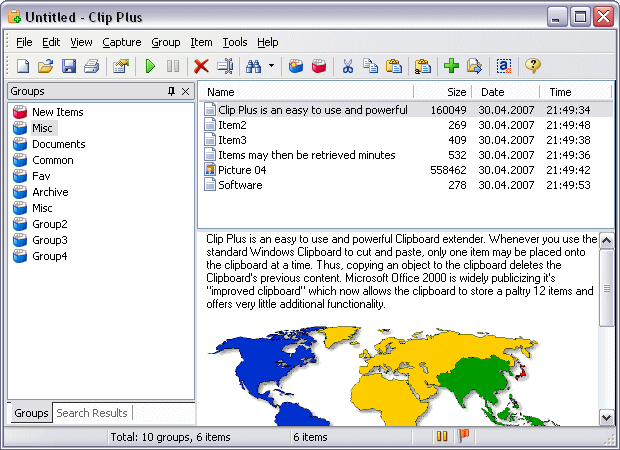Screen dimensions: 620x450
Task: Click the world map image in preview
Action: point(383,376)
